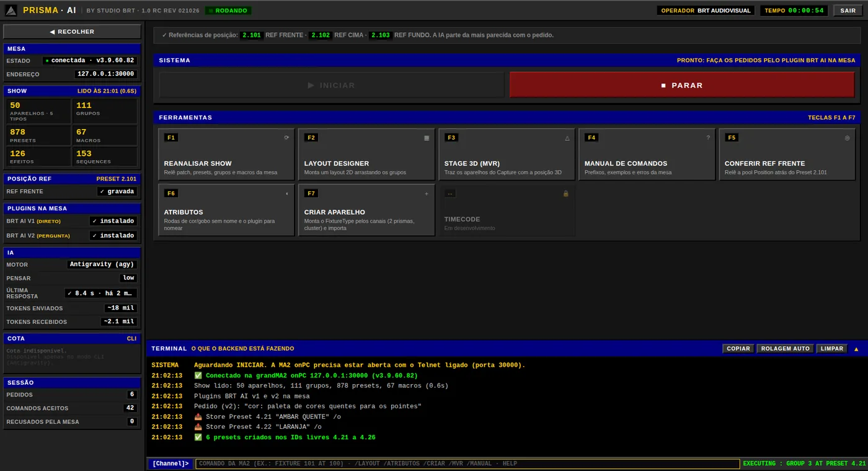The height and width of the screenshot is (471, 868).
Task: Open Reanalisar Show tool
Action: click(x=226, y=155)
